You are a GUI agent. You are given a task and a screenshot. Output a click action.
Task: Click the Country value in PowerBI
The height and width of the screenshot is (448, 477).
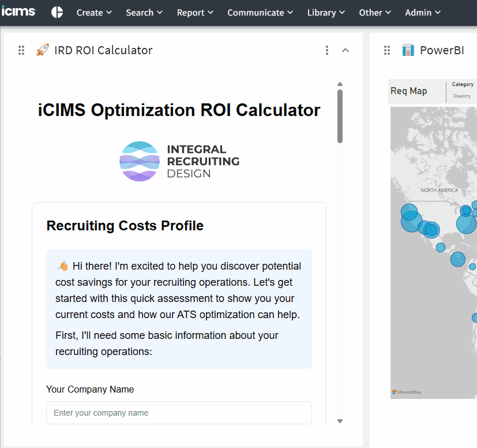(462, 96)
